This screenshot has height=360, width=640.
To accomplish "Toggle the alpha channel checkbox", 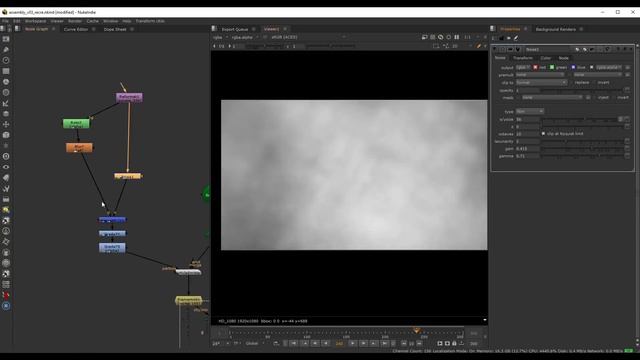I will (x=591, y=67).
